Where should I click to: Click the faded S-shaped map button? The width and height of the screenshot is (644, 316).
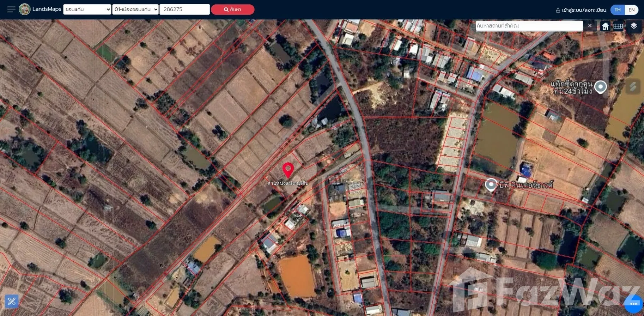[x=633, y=86]
